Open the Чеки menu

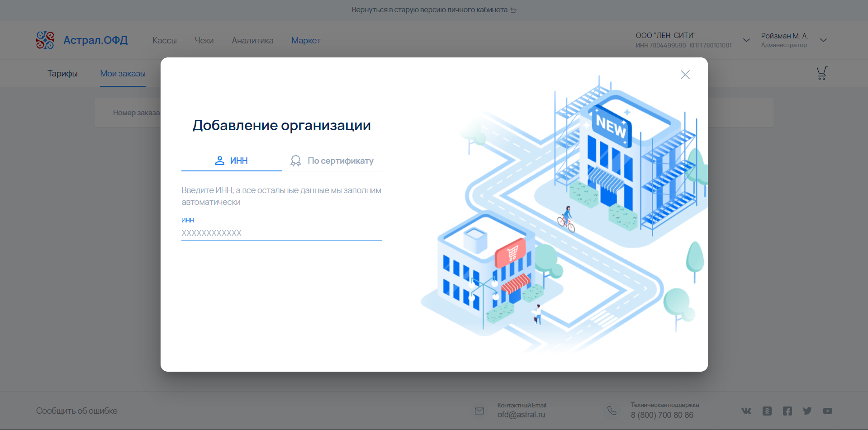coord(204,40)
